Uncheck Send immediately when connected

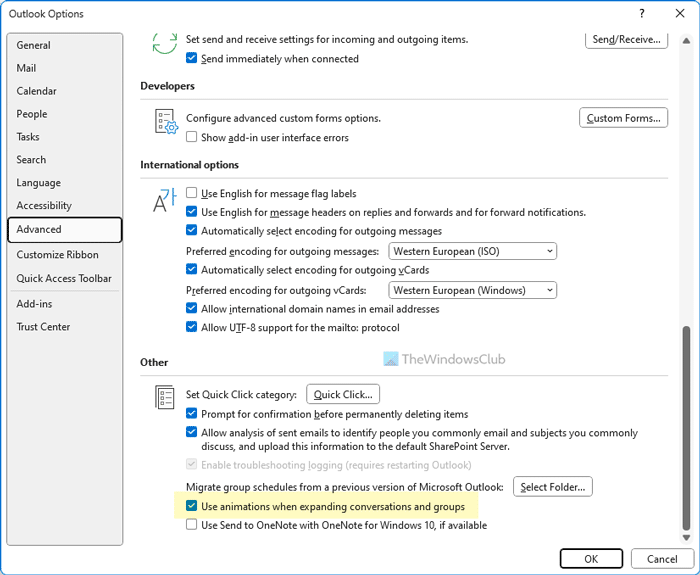(x=192, y=59)
